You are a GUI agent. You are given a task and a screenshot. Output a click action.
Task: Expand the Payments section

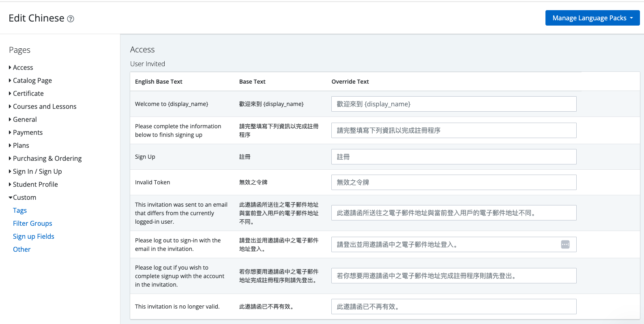click(x=26, y=132)
